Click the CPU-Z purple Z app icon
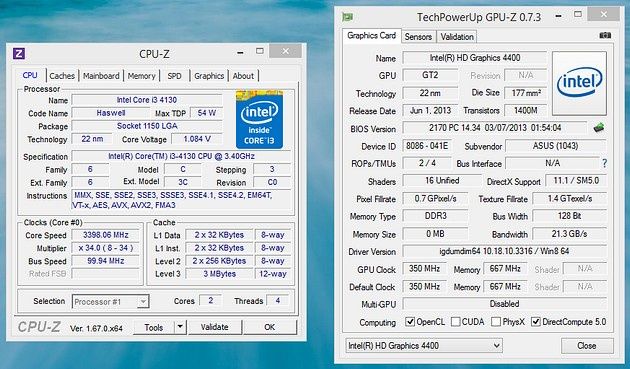The height and width of the screenshot is (369, 630). 19,53
